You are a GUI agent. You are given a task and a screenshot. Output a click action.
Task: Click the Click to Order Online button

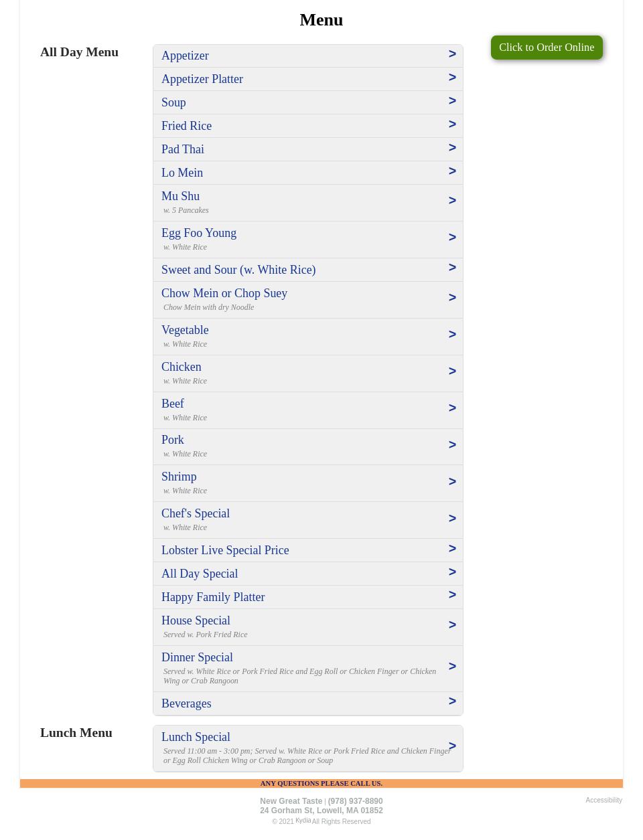point(547,48)
